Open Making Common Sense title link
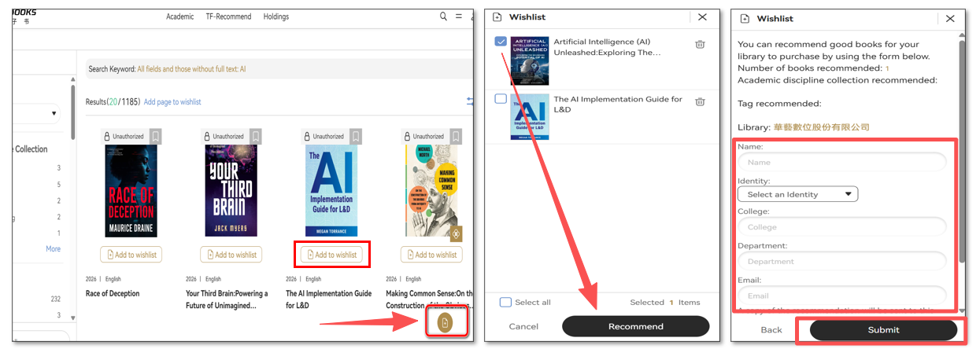This screenshot has width=980, height=349. pyautogui.click(x=429, y=299)
